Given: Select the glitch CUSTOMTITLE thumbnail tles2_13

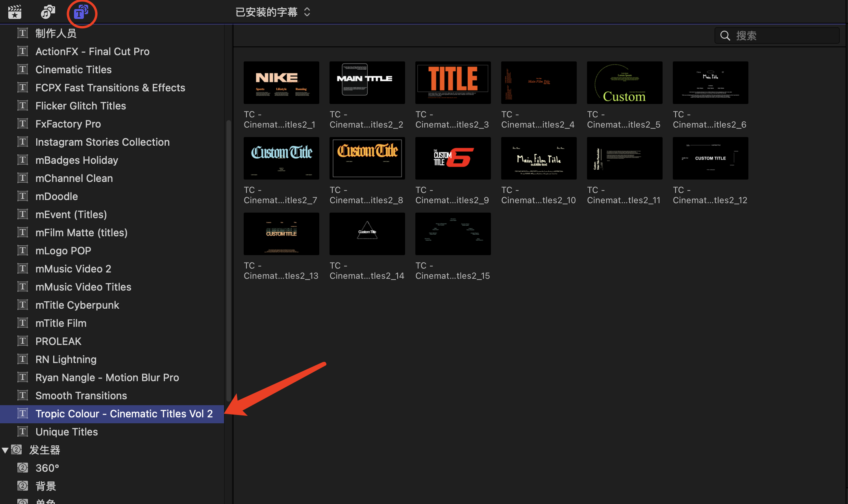Looking at the screenshot, I should point(281,234).
